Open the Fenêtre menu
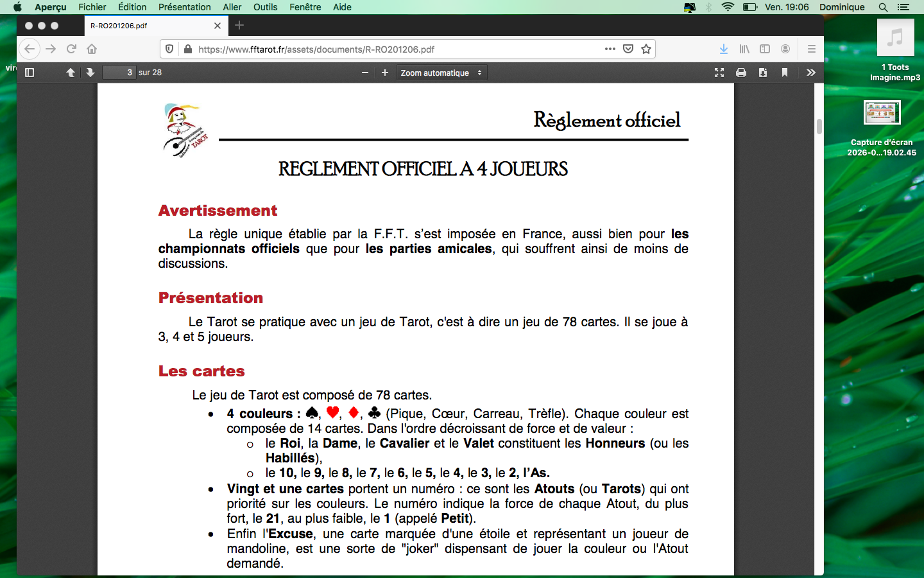 (x=305, y=7)
